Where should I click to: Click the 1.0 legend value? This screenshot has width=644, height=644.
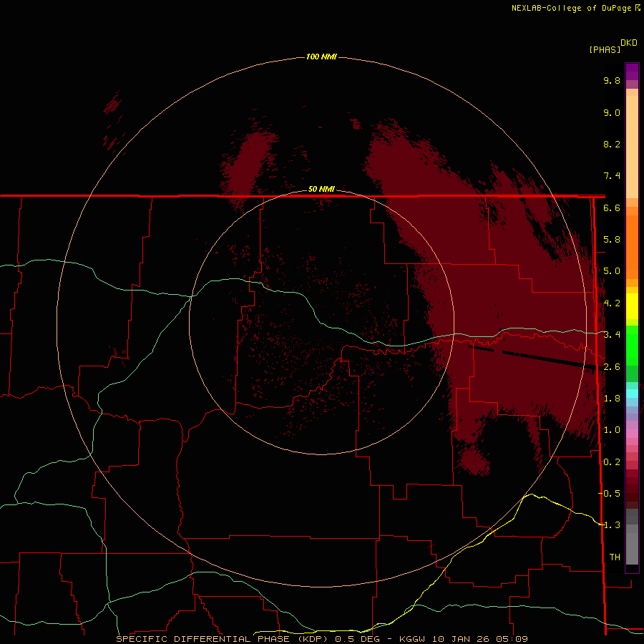pyautogui.click(x=612, y=430)
